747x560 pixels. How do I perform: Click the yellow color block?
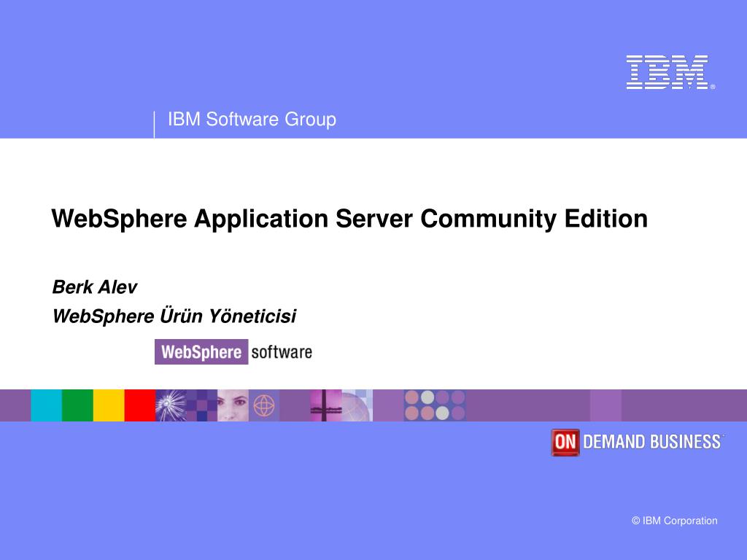(x=109, y=405)
